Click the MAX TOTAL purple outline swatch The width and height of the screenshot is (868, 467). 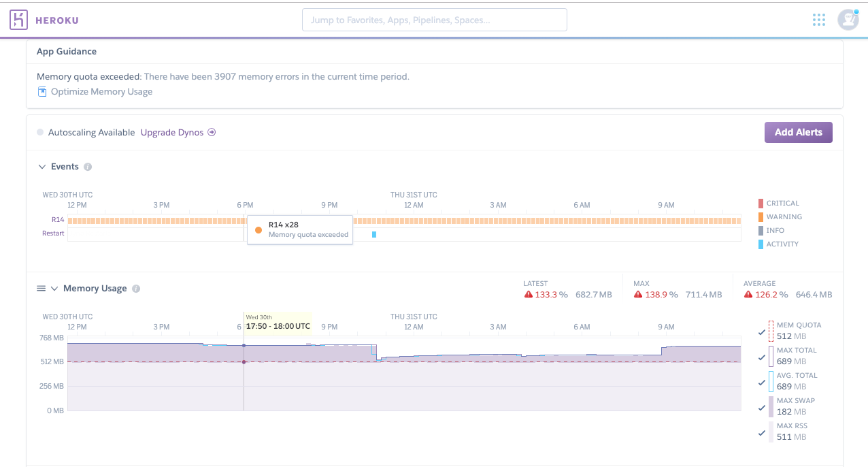click(771, 356)
